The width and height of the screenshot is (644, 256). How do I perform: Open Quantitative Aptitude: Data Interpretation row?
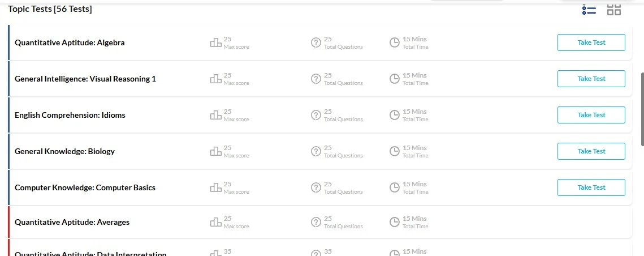click(320, 248)
